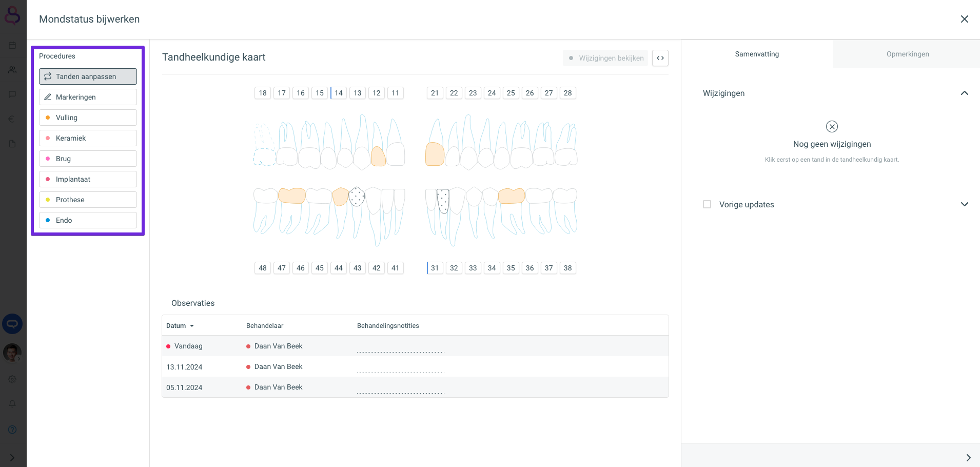980x467 pixels.
Task: Choose the Markeringen procedure
Action: coord(88,97)
